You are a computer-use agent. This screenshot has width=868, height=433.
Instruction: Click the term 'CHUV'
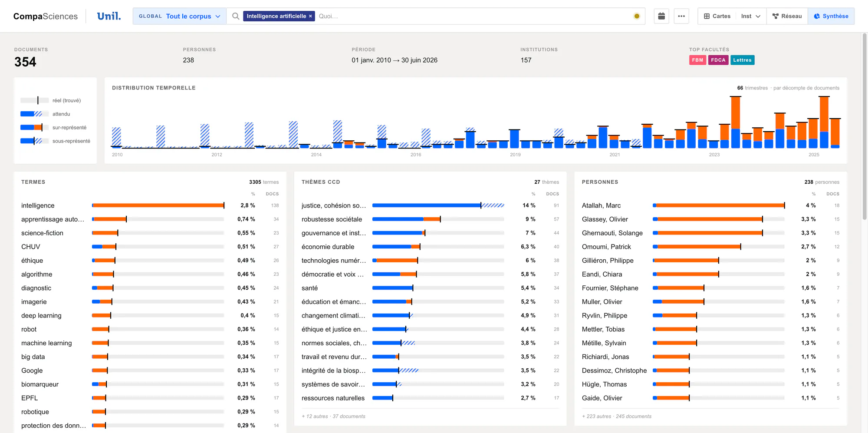(x=30, y=247)
